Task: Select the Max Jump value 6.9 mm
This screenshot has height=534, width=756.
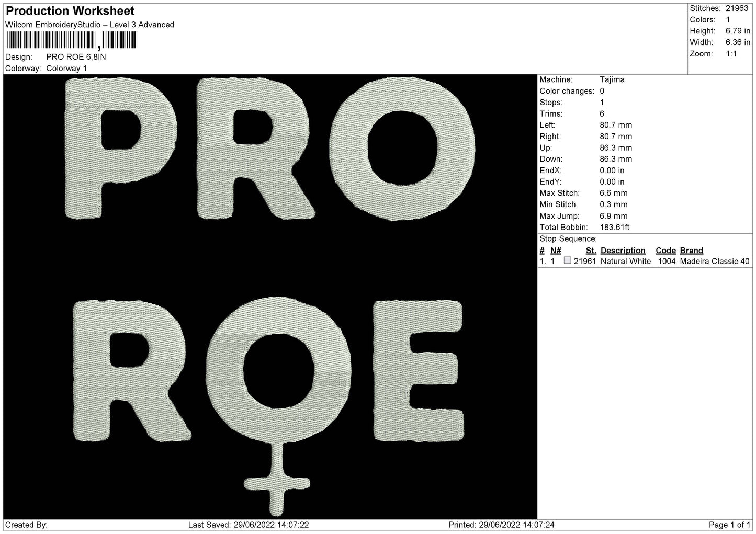Action: [614, 216]
